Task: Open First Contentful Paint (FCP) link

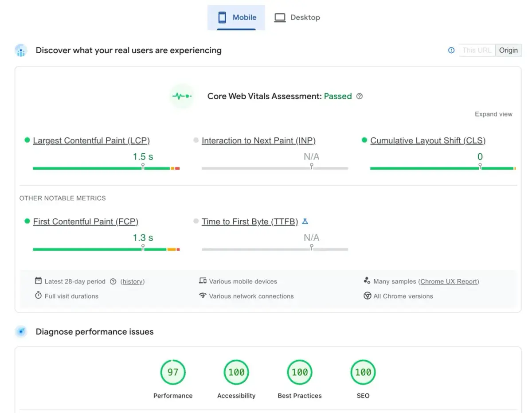Action: coord(86,222)
